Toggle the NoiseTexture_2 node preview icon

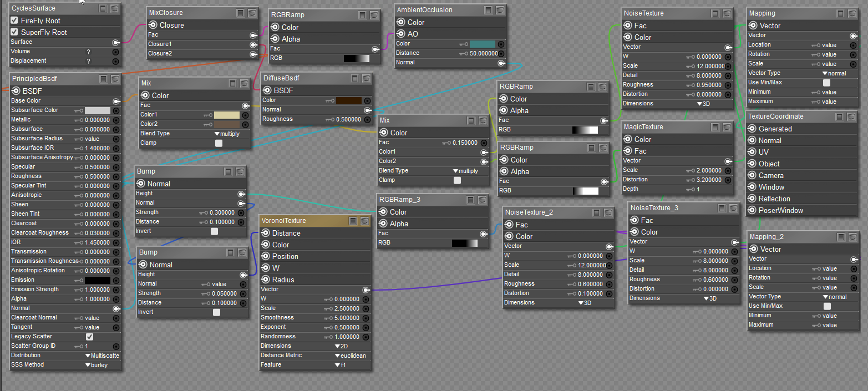[607, 212]
